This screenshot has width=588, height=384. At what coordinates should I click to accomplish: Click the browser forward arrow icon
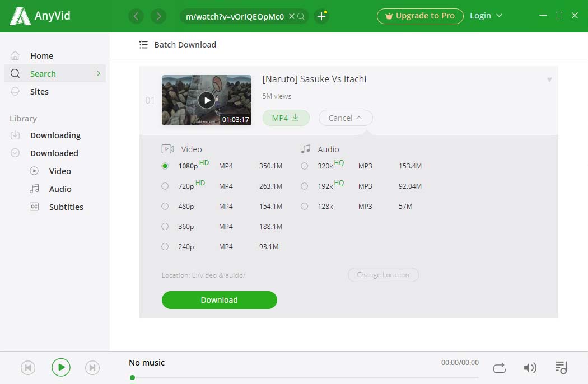(x=158, y=16)
